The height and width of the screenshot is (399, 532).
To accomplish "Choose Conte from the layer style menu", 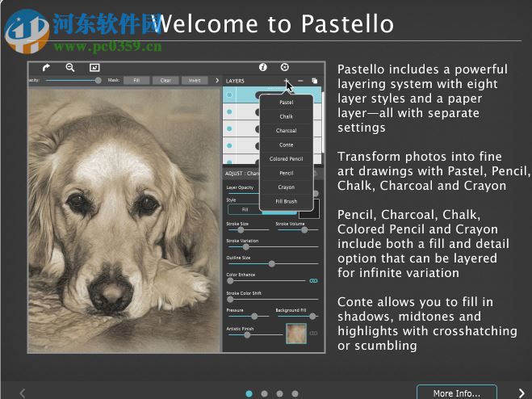I will tap(286, 145).
